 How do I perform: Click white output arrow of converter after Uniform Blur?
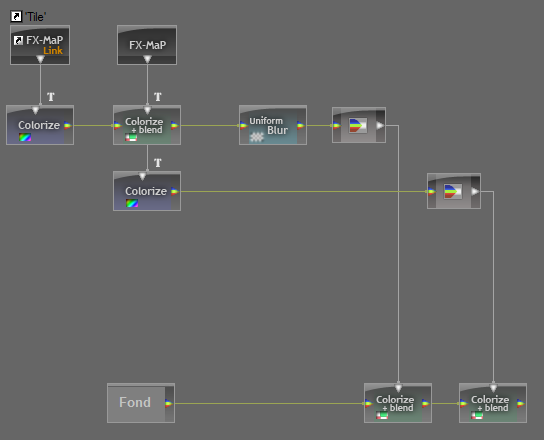[380, 125]
